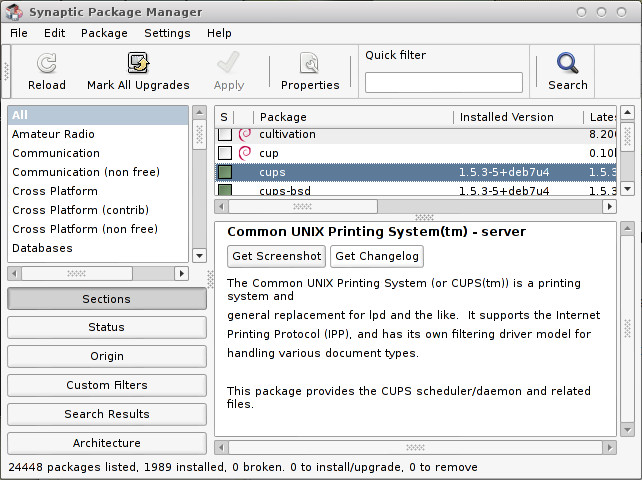Select Cross Platform (contrib) section
The image size is (642, 480).
(98, 210)
